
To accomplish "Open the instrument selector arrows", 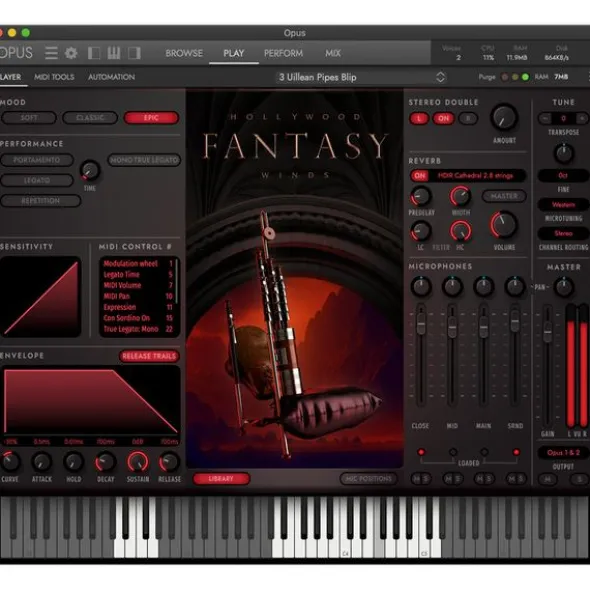I will click(440, 77).
